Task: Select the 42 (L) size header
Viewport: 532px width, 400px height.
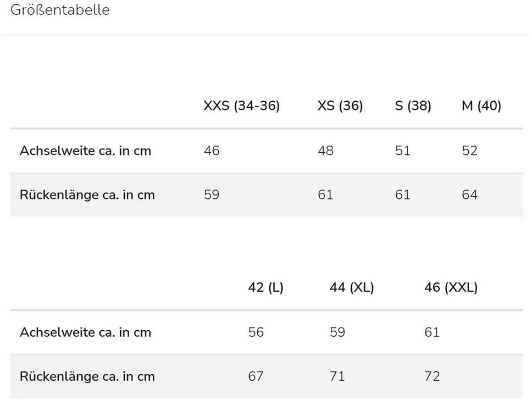Action: (x=265, y=287)
